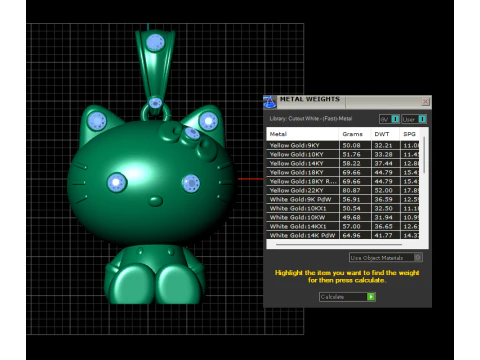Sort by the Grams column header
The height and width of the screenshot is (360, 480).
(355, 134)
